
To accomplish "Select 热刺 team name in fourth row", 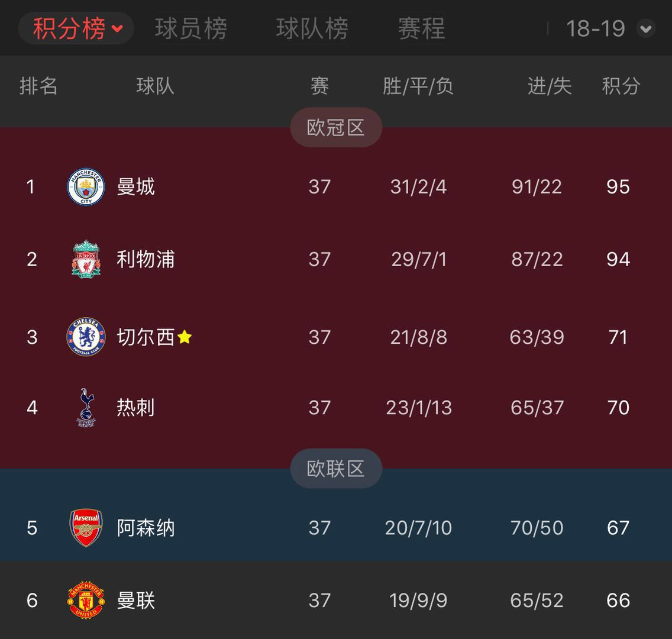I will click(x=135, y=408).
